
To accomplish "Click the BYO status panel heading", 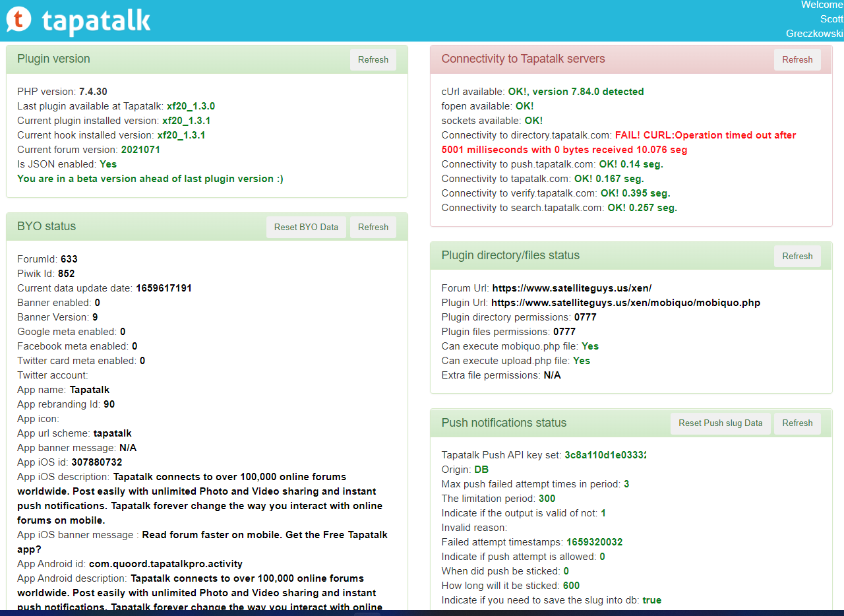I will [x=46, y=226].
